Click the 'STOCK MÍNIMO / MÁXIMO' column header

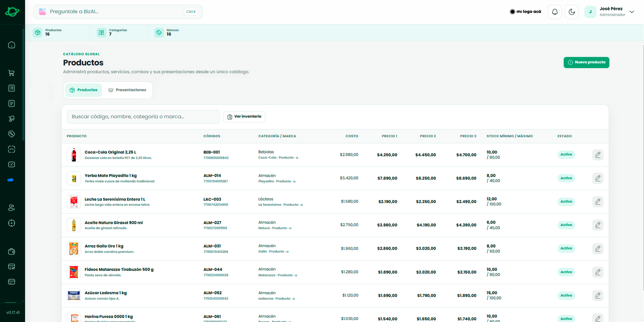tap(510, 136)
